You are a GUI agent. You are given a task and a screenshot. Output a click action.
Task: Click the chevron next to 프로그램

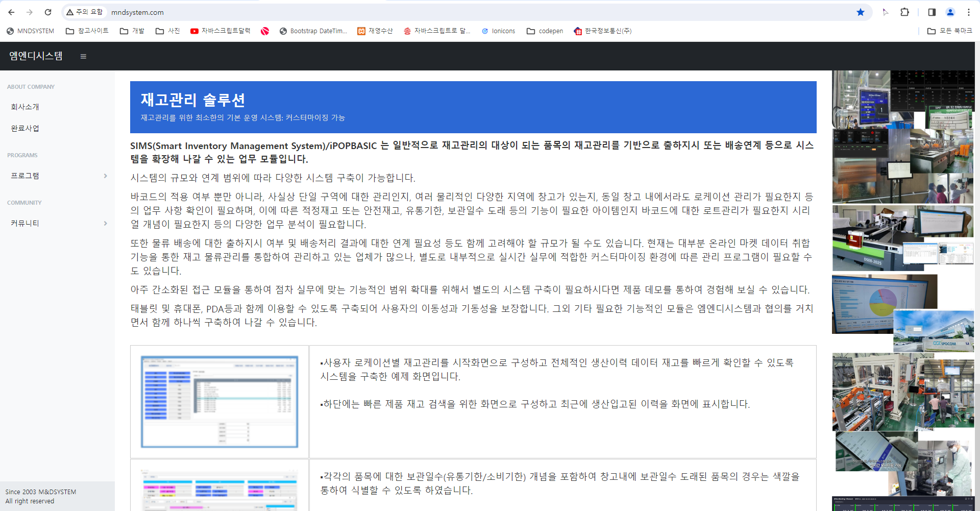pos(106,176)
